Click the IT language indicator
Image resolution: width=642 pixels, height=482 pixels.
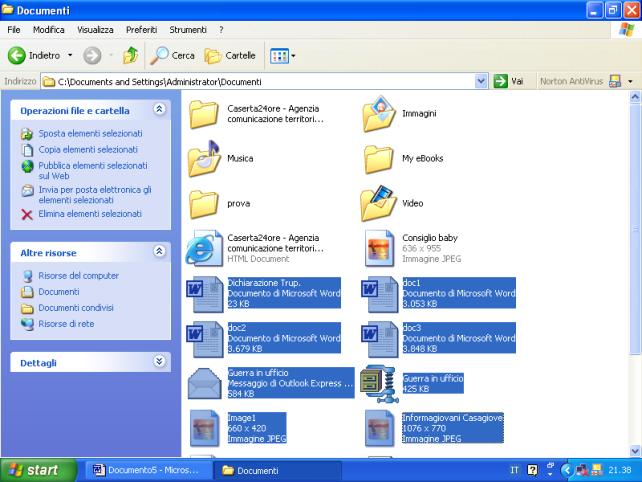tap(514, 470)
